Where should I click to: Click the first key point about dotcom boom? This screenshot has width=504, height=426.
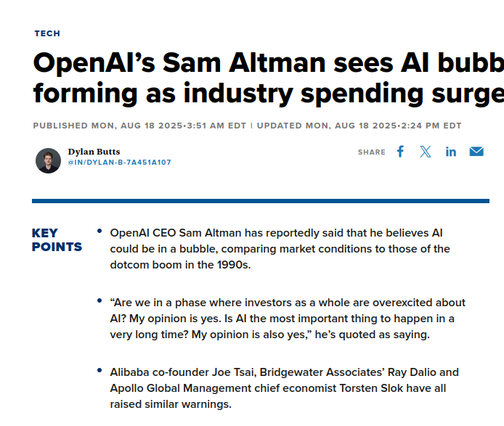pos(280,249)
